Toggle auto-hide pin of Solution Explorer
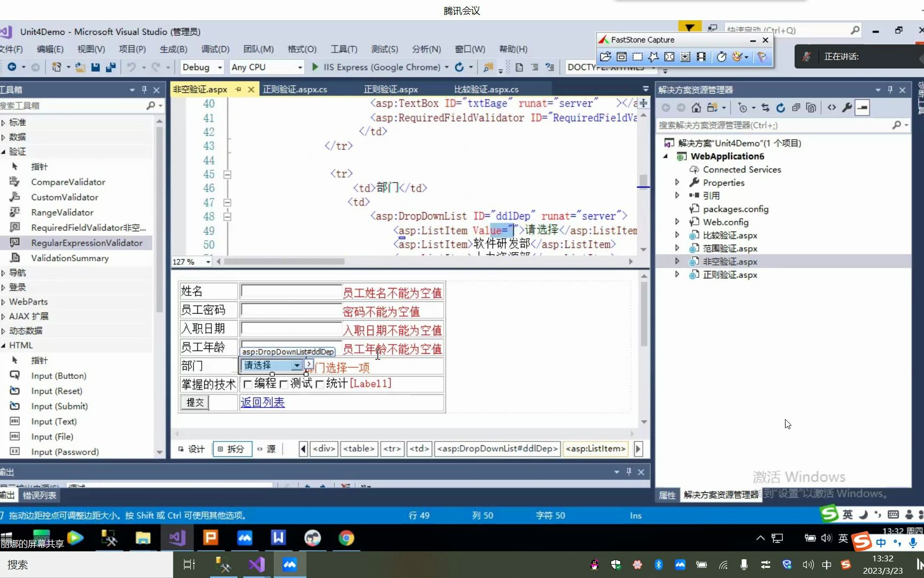The image size is (924, 578). (890, 90)
